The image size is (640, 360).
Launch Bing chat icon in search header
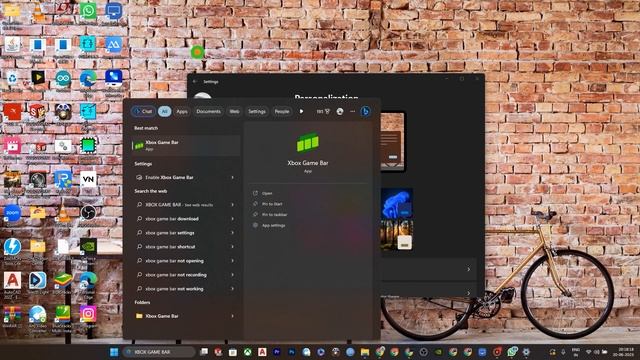click(365, 111)
